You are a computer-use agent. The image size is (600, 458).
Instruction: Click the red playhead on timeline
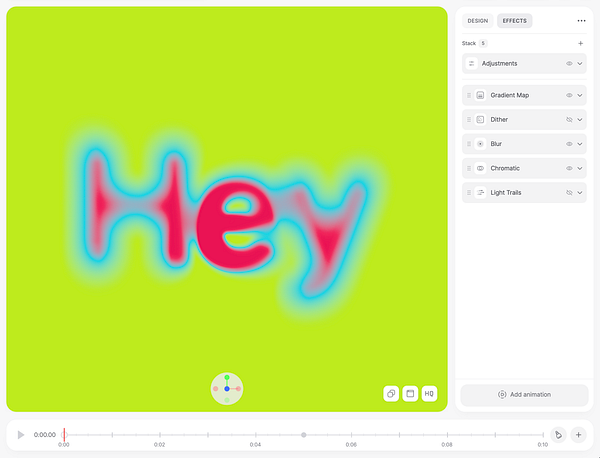(64, 434)
